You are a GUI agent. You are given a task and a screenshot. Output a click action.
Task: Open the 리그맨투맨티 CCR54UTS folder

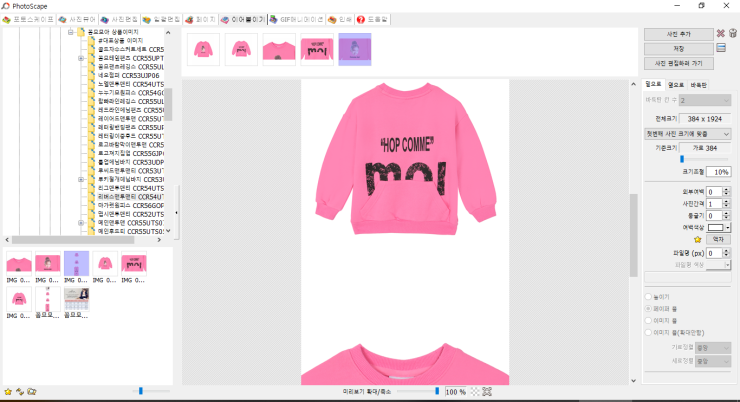click(131, 188)
